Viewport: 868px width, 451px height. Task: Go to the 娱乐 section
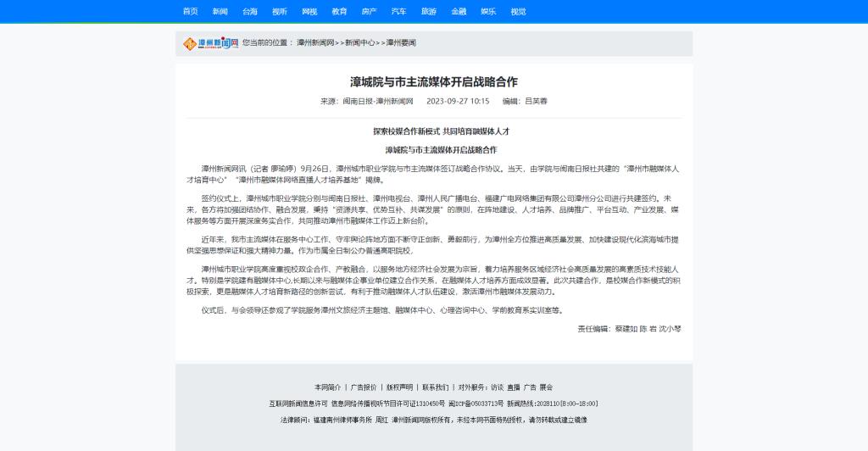(488, 12)
